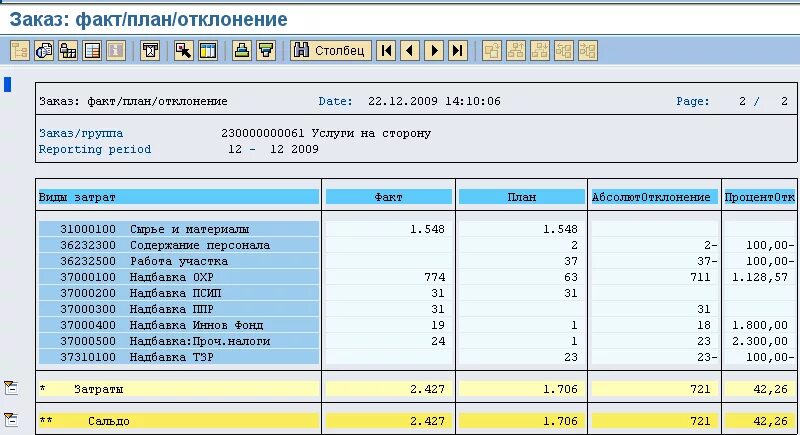The image size is (800, 435).
Task: Click the people-and-grid toolbar icon
Action: 68,50
